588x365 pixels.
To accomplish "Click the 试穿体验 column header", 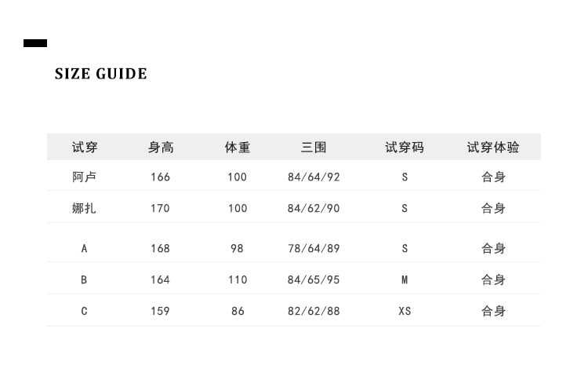I will click(x=493, y=147).
